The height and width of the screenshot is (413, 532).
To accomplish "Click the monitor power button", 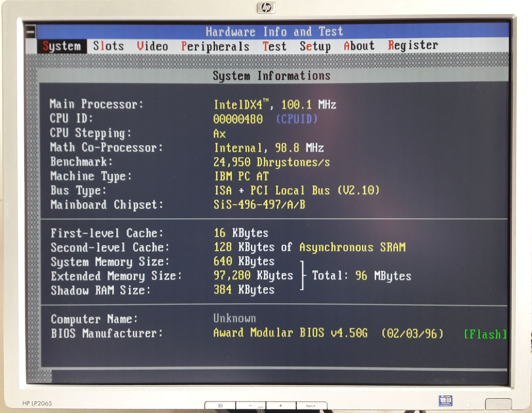I will point(498,404).
